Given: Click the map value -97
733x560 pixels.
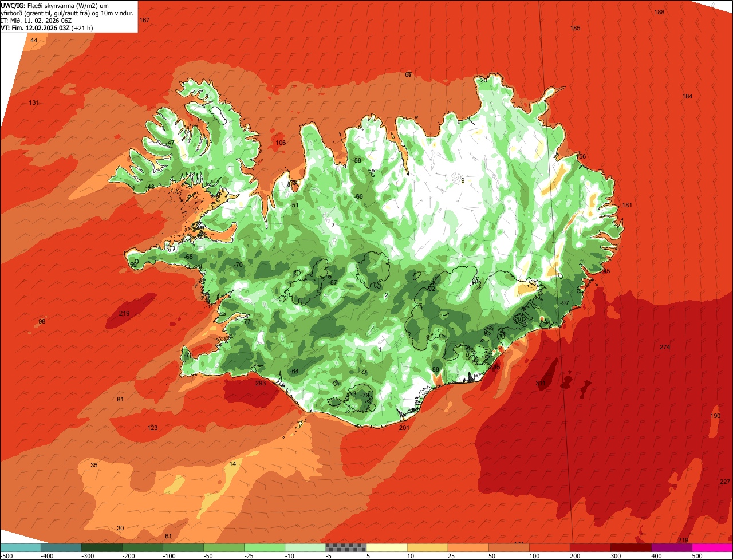Looking at the screenshot, I should pos(565,303).
